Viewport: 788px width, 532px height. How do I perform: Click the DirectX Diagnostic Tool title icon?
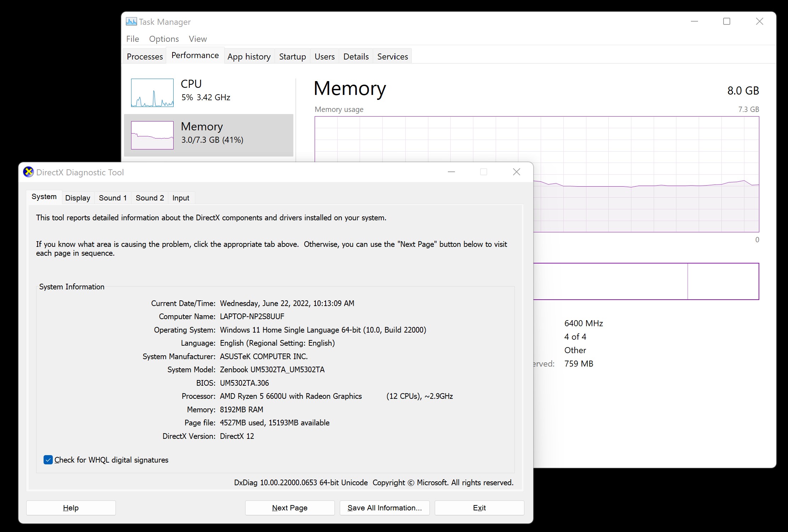pos(28,172)
